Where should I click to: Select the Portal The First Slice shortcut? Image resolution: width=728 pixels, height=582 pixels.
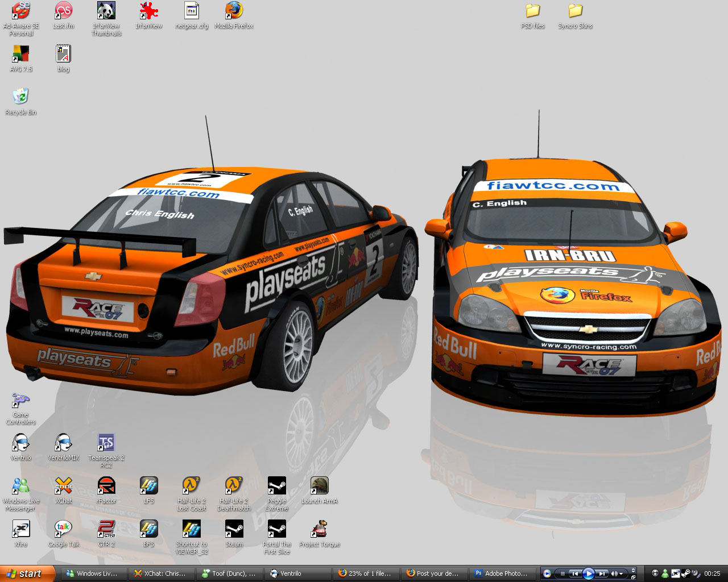277,537
